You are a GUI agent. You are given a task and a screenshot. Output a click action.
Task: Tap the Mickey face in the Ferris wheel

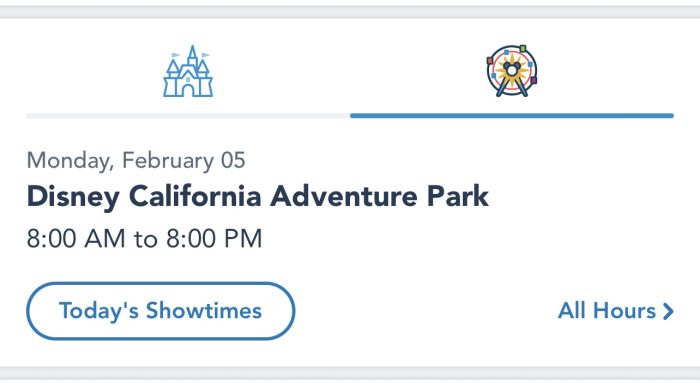point(512,69)
